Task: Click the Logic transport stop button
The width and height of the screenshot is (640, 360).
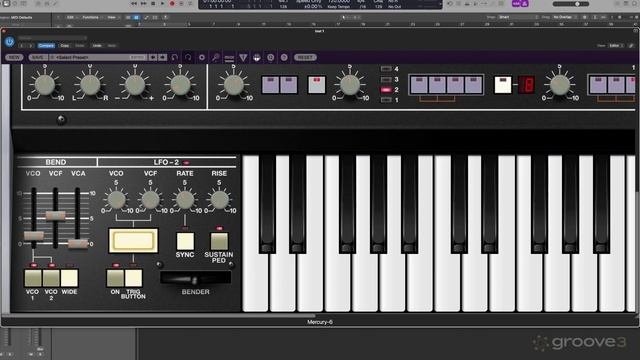Action: pos(153,3)
